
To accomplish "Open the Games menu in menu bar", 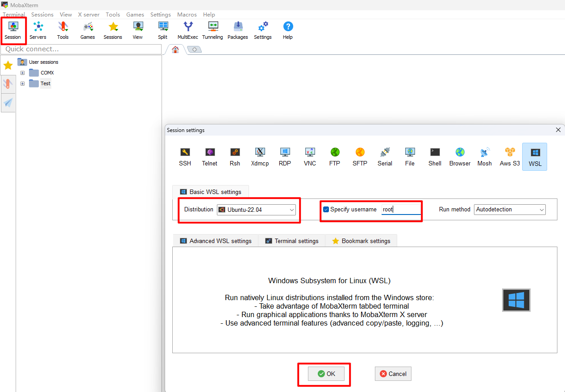I will click(135, 15).
